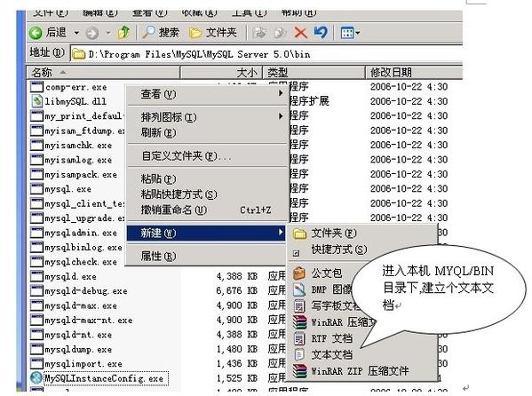The width and height of the screenshot is (532, 396).
Task: Click the red Delete X icon
Action: point(300,33)
